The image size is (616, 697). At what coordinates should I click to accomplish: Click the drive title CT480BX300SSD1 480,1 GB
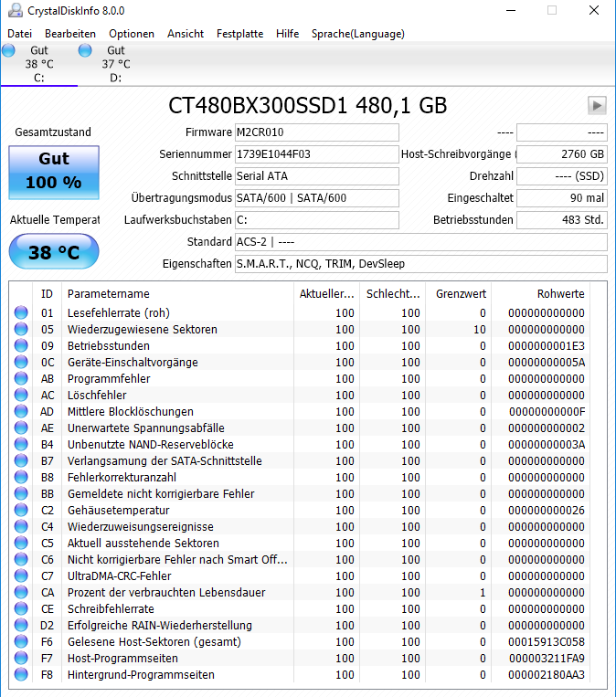(x=307, y=106)
